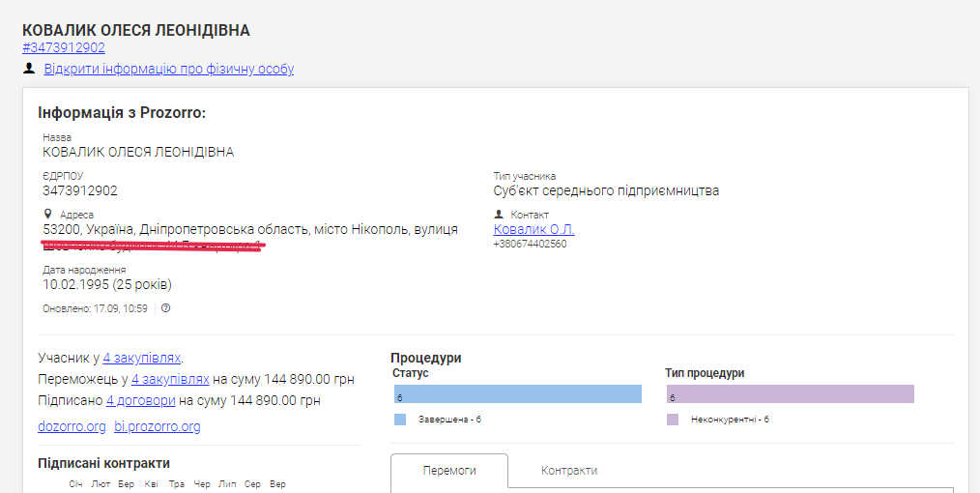Viewport: 980px width, 493px height.
Task: Click the Інформація з Prozorro heading
Action: pyautogui.click(x=122, y=113)
